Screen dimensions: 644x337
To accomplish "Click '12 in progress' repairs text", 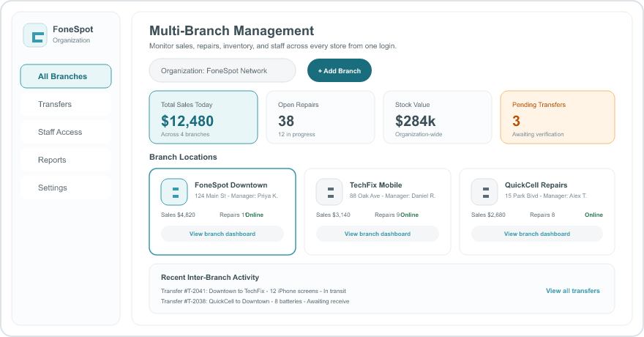I will pos(296,134).
